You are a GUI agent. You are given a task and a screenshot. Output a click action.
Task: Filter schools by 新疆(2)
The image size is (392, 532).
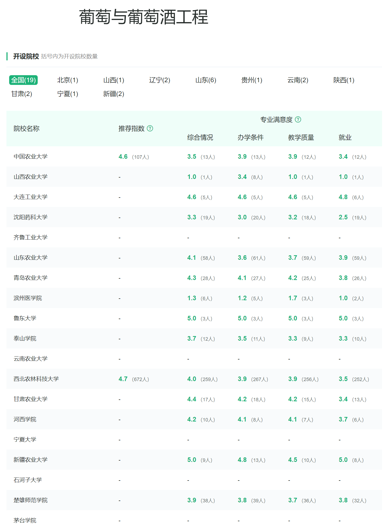pos(114,94)
